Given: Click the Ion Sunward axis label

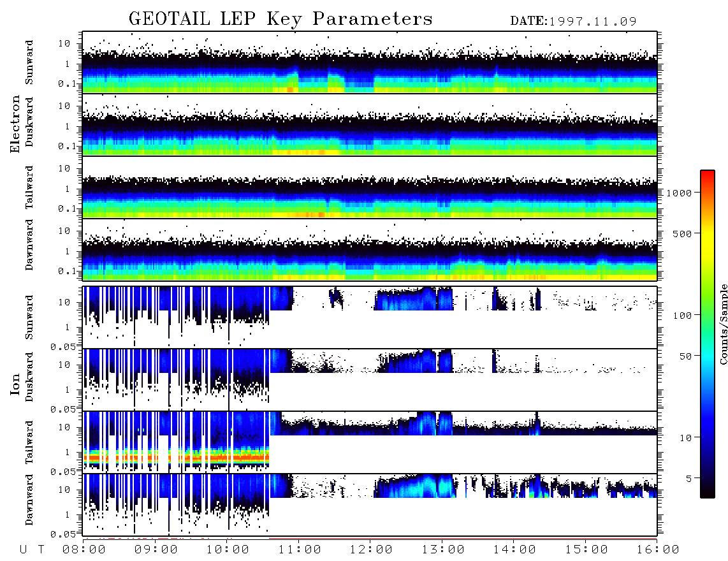Looking at the screenshot, I should 29,317.
